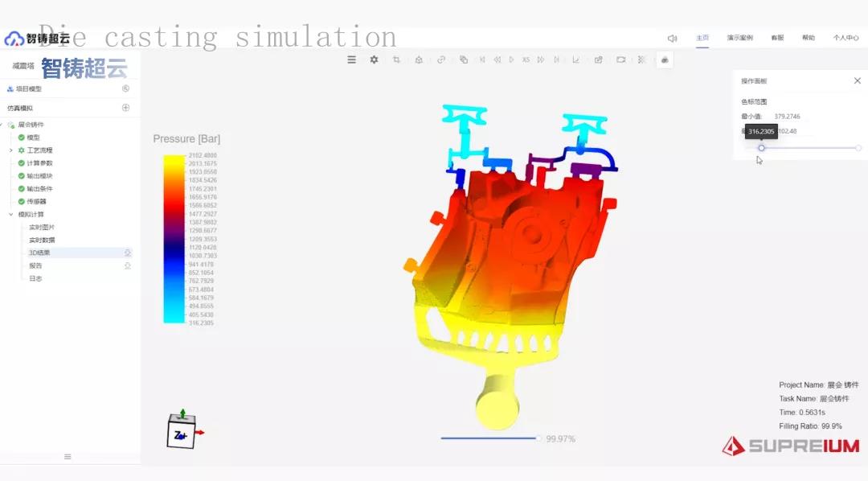The image size is (868, 481).
Task: Collapse the 模拟计算 tree node
Action: tap(10, 215)
